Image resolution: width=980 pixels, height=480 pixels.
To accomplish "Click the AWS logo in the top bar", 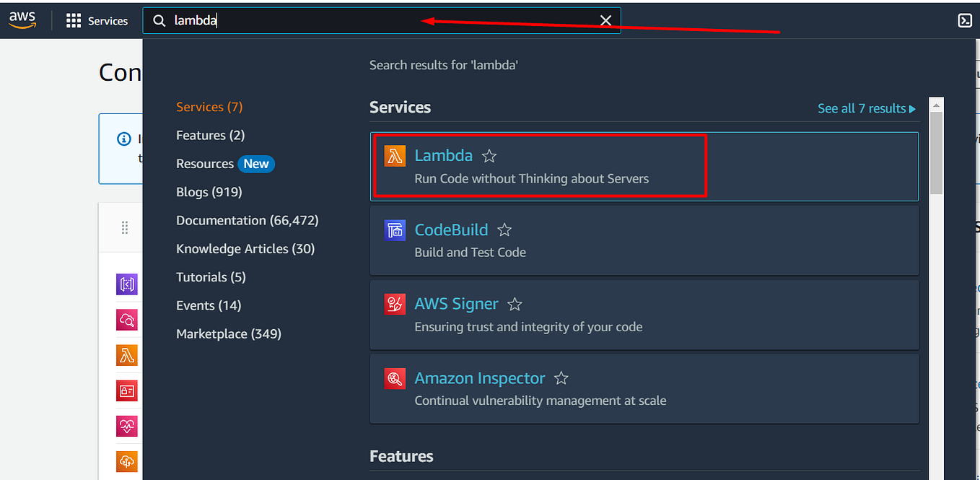I will click(x=22, y=19).
